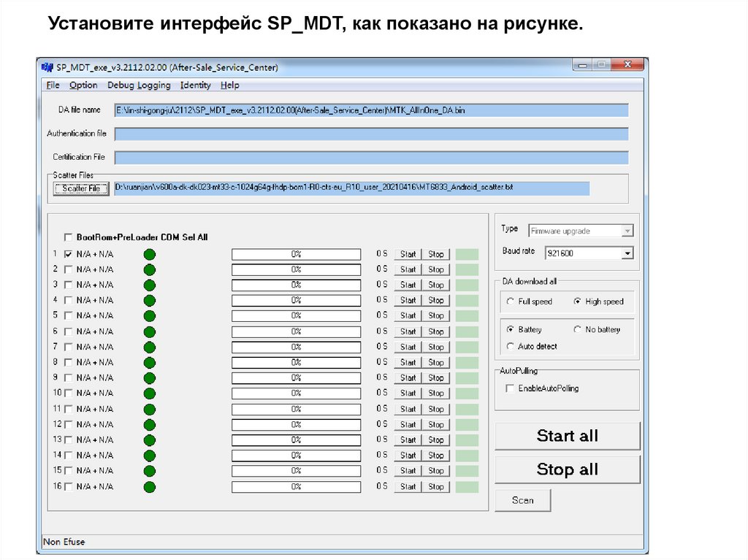Check the row 6 port checkbox
The width and height of the screenshot is (748, 560).
click(x=68, y=331)
